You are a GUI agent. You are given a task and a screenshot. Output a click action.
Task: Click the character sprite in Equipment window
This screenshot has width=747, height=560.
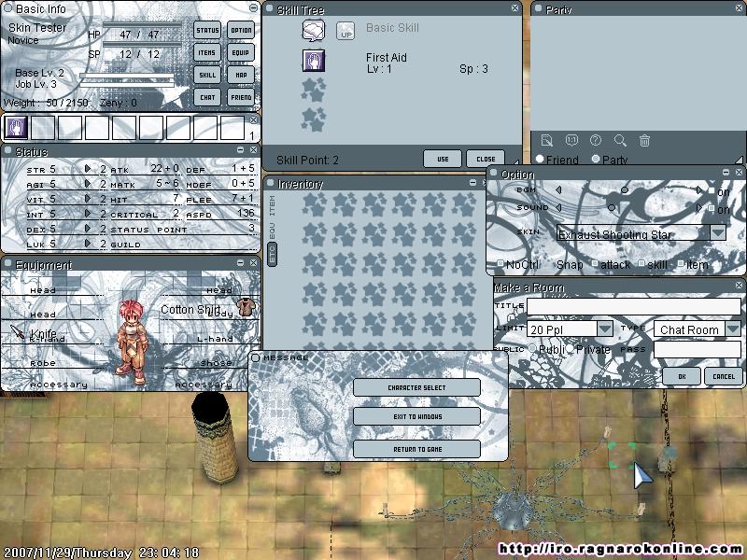(131, 341)
